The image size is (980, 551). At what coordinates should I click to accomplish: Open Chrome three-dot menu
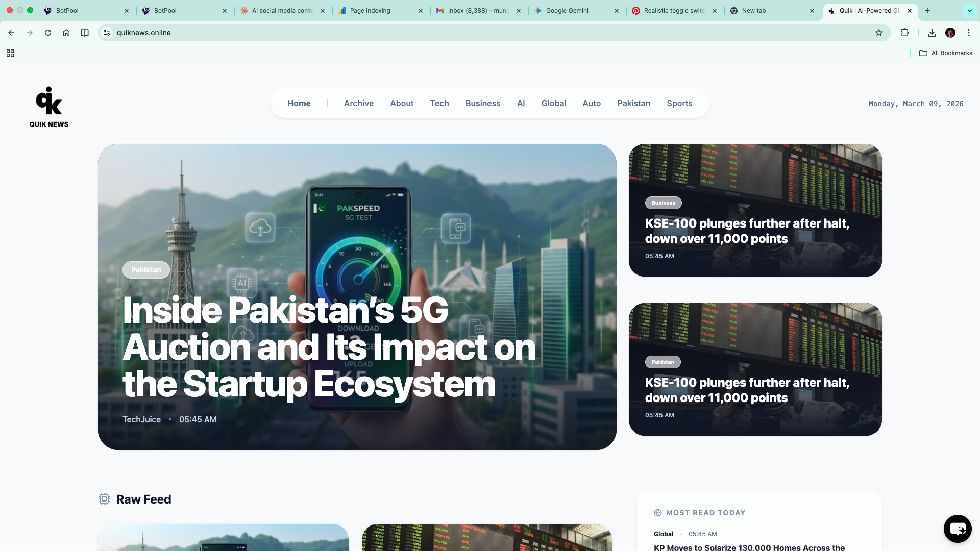tap(968, 33)
